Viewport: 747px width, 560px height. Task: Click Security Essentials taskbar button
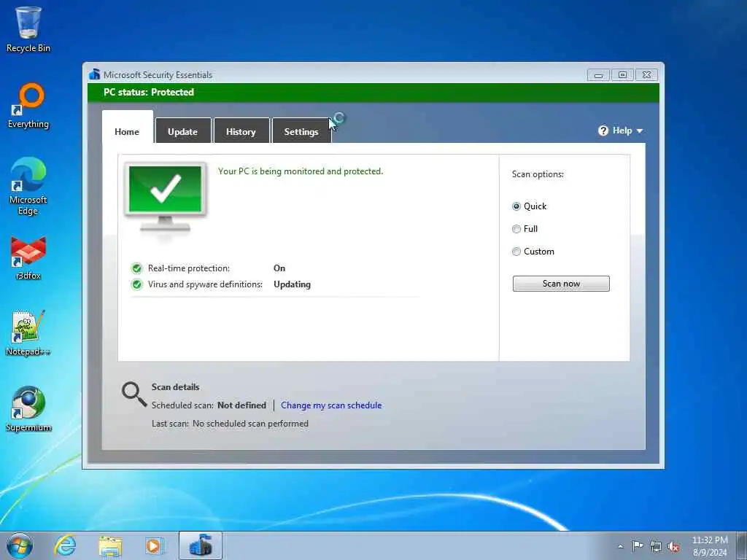[x=201, y=545]
